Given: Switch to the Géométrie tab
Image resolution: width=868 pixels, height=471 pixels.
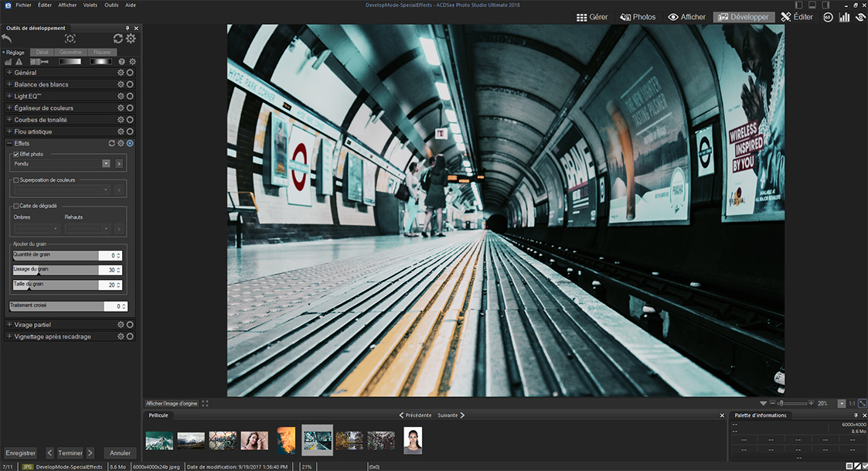Looking at the screenshot, I should click(x=70, y=52).
